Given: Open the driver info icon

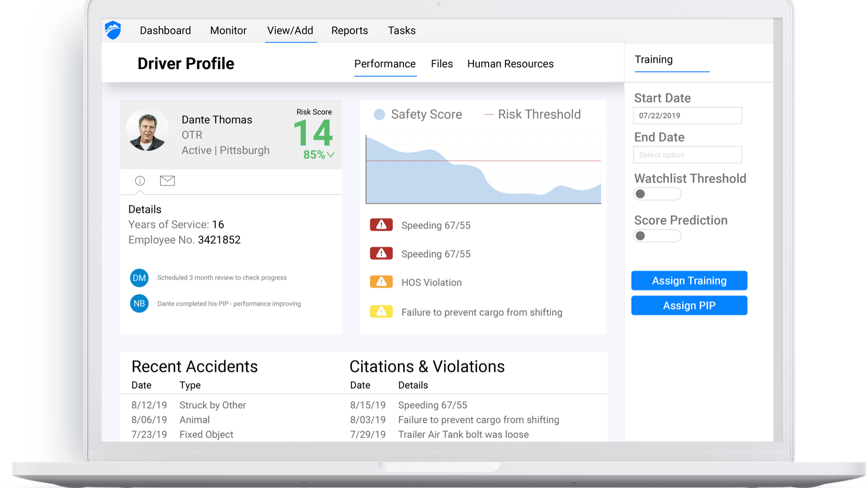Looking at the screenshot, I should click(140, 181).
